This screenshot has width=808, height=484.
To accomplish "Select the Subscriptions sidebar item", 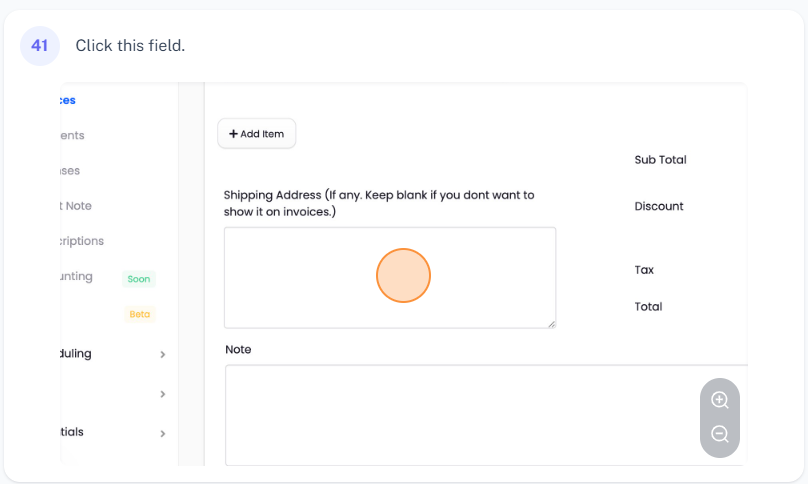I will 82,241.
